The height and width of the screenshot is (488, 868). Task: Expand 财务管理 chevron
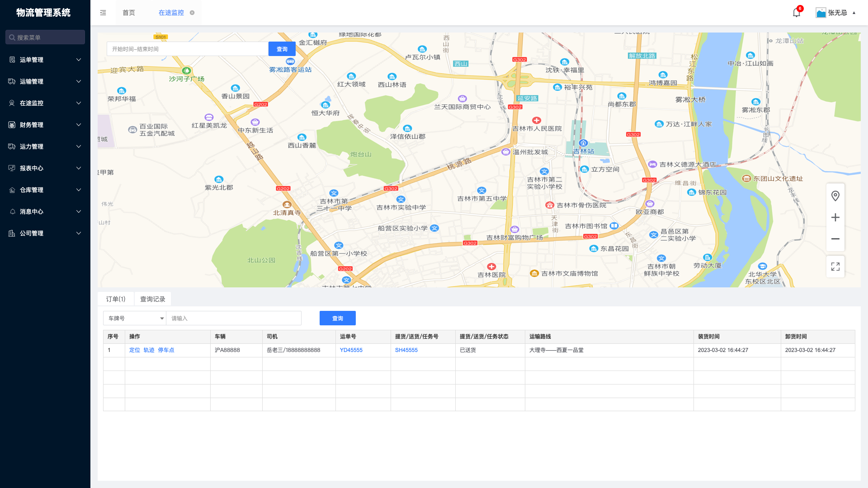[x=79, y=125]
